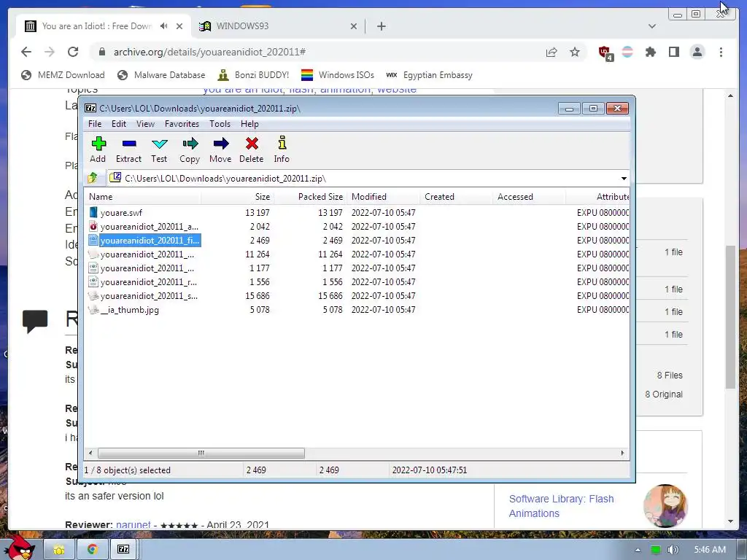Open the Chrome profile avatar

pos(697,52)
